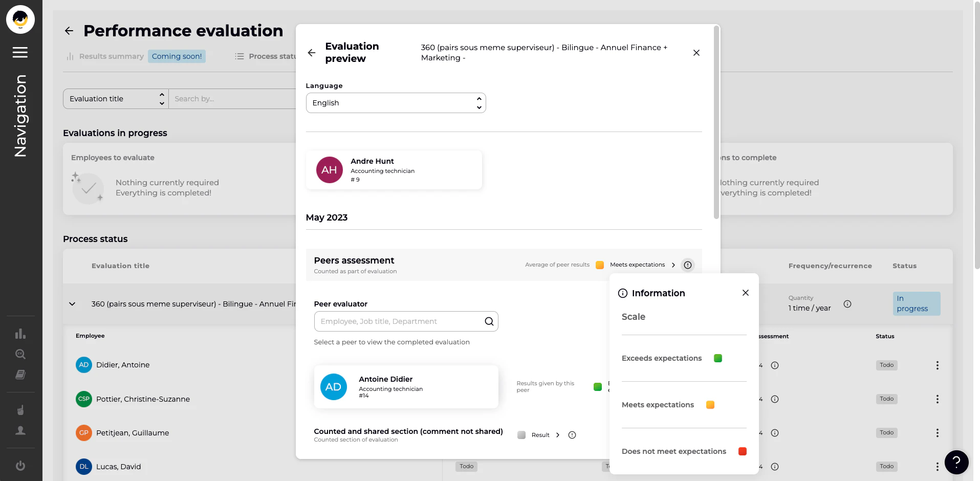Open the Evaluation title filter dropdown

(116, 99)
